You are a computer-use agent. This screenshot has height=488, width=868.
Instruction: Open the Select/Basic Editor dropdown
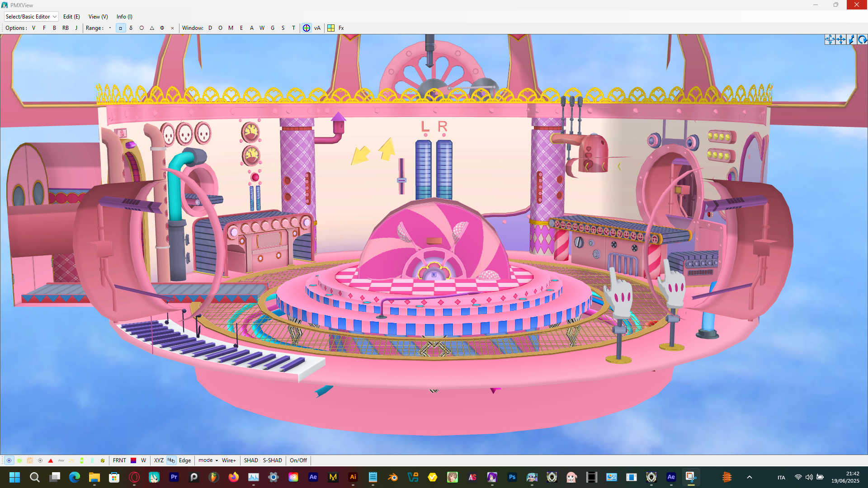point(31,17)
